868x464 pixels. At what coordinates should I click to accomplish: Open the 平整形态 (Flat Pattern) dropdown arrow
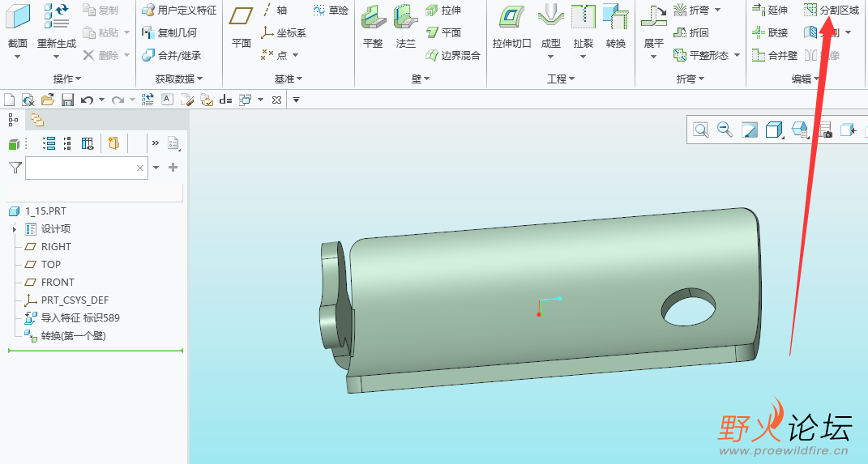pos(737,55)
